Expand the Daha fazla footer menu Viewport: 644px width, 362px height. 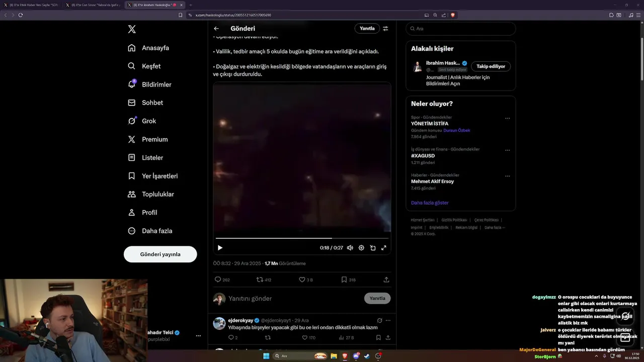495,227
